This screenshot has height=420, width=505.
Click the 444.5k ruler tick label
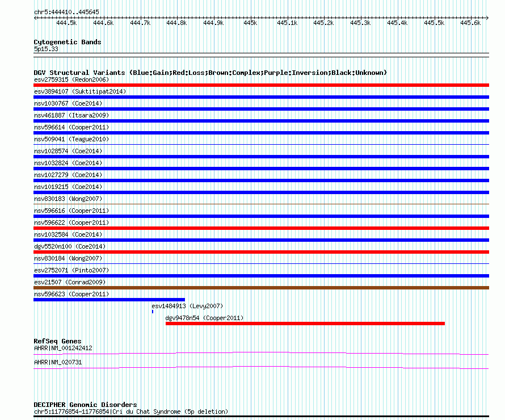66,23
